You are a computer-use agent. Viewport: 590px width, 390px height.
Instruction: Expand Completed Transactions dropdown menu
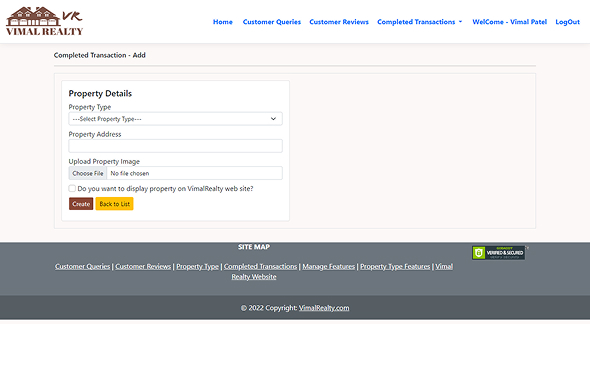pos(420,22)
